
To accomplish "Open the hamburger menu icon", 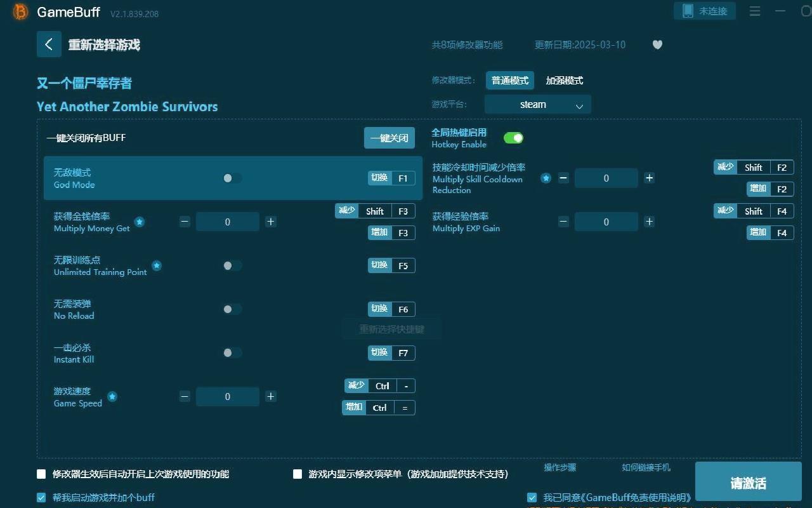I will click(x=755, y=11).
